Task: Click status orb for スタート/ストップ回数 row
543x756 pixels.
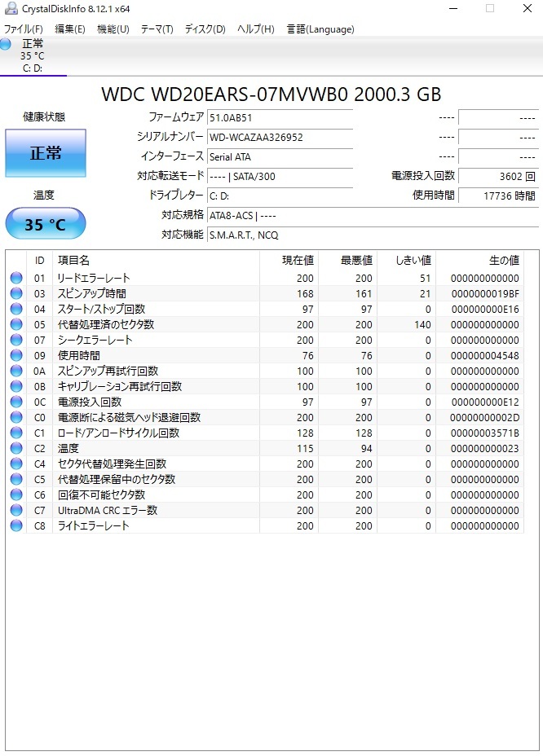Action: [x=16, y=309]
